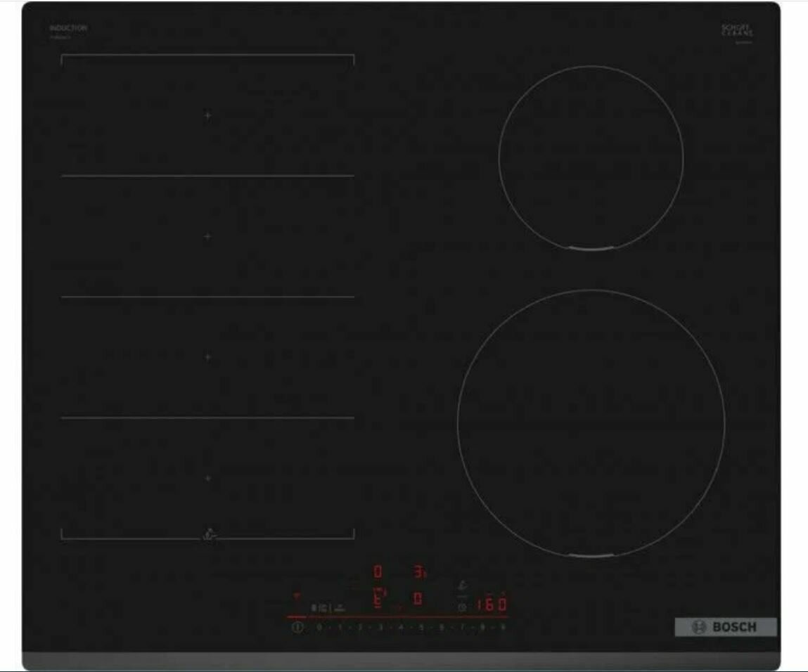Tap the flex zone's red 0 power display
This screenshot has height=672, width=808.
pos(378,571)
